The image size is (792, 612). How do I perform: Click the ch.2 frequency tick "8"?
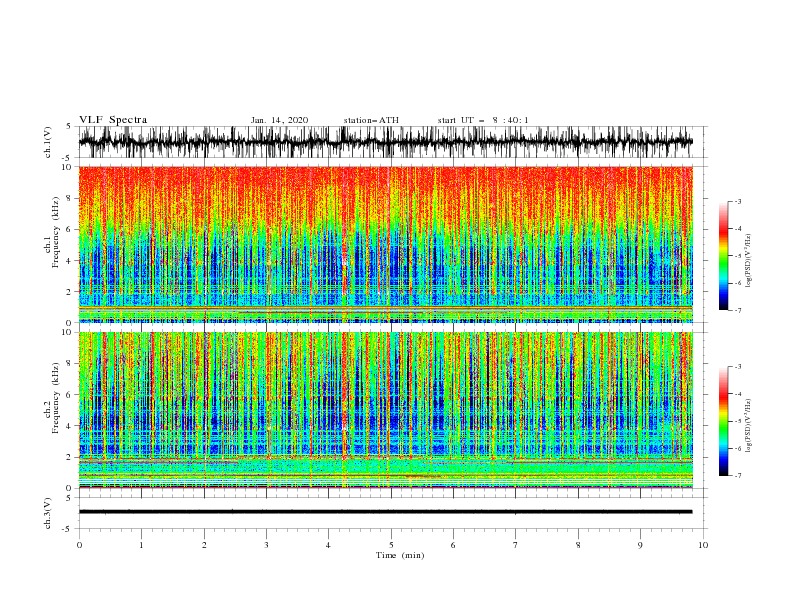pos(70,364)
